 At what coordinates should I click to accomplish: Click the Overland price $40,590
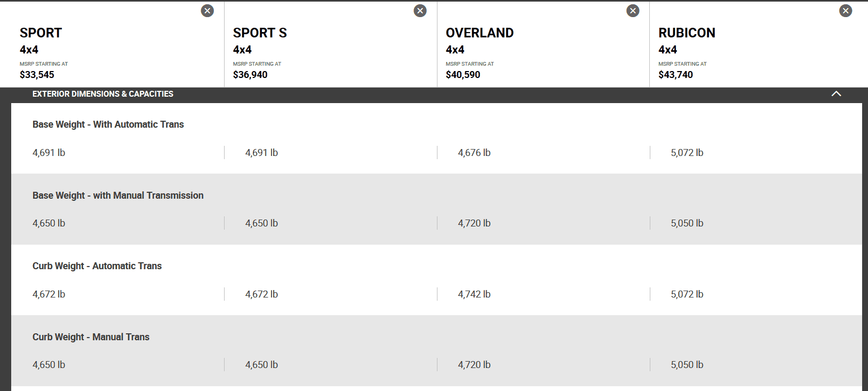(x=463, y=75)
